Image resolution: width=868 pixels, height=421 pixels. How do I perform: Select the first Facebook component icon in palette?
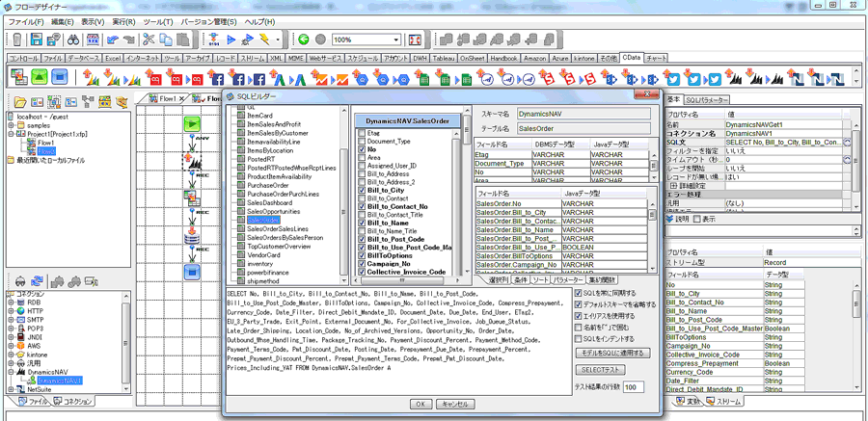tap(216, 77)
